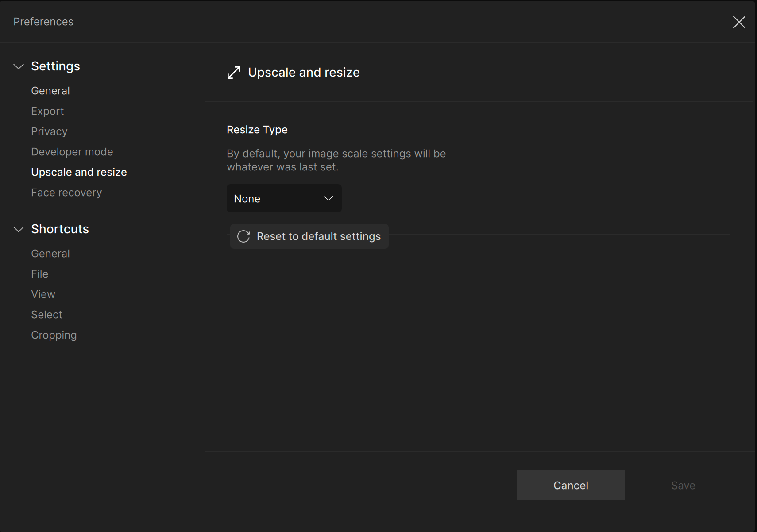Open the Select shortcuts page
Viewport: 757px width, 532px height.
click(x=47, y=315)
